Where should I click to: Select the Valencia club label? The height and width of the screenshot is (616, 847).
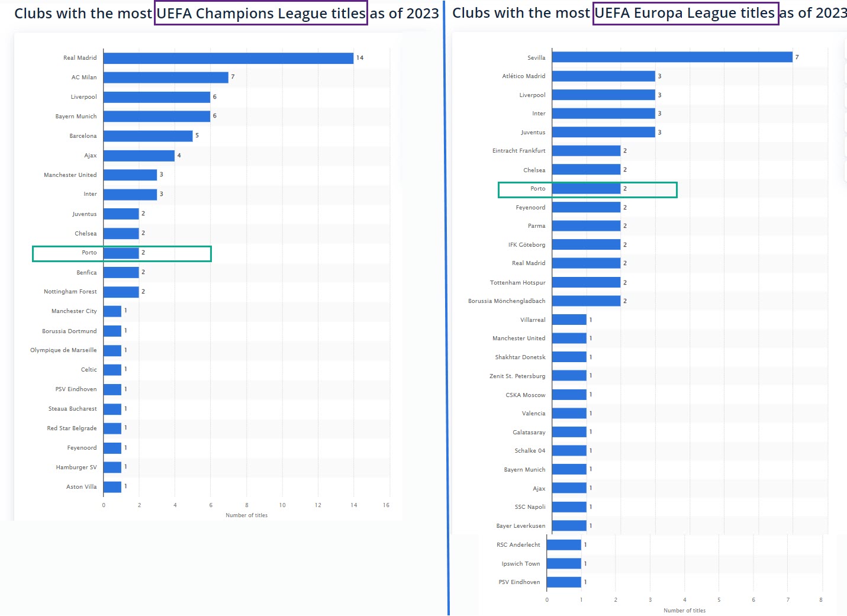(x=534, y=414)
